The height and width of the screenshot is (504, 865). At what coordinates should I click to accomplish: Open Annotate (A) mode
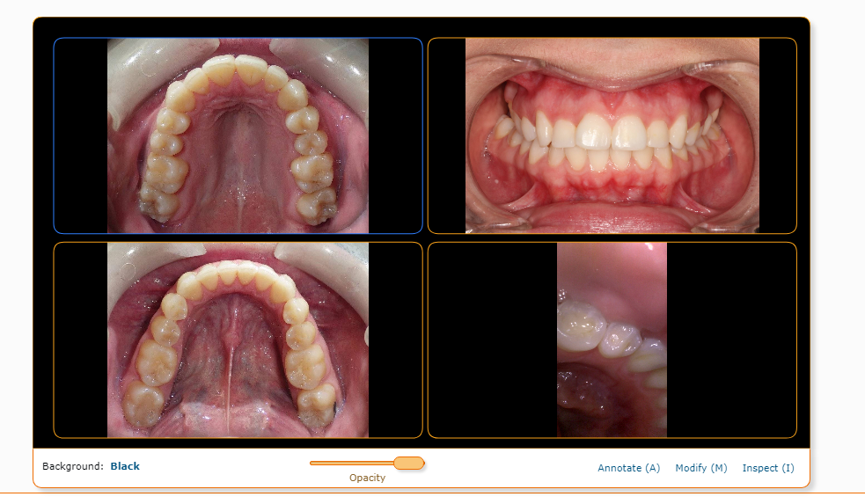click(629, 468)
